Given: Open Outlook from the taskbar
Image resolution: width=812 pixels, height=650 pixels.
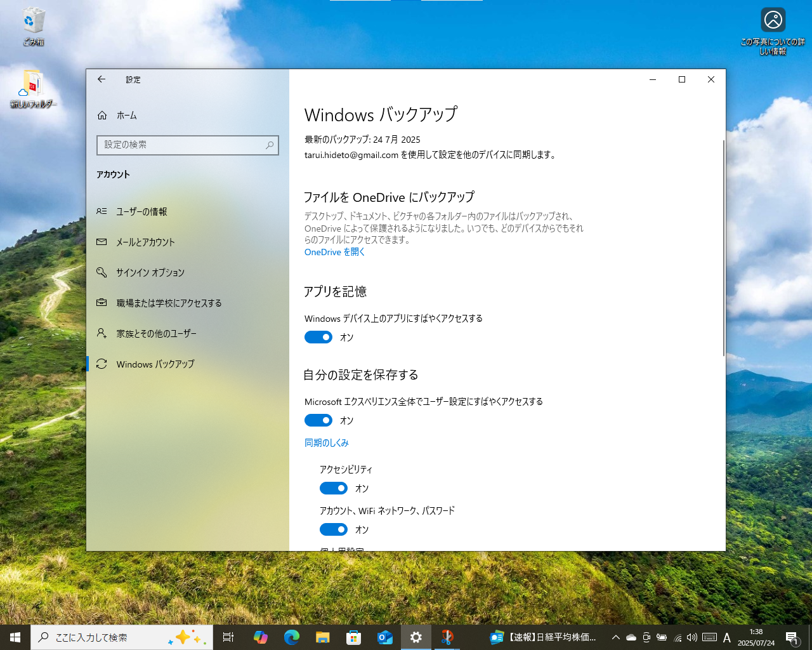Looking at the screenshot, I should click(x=384, y=637).
